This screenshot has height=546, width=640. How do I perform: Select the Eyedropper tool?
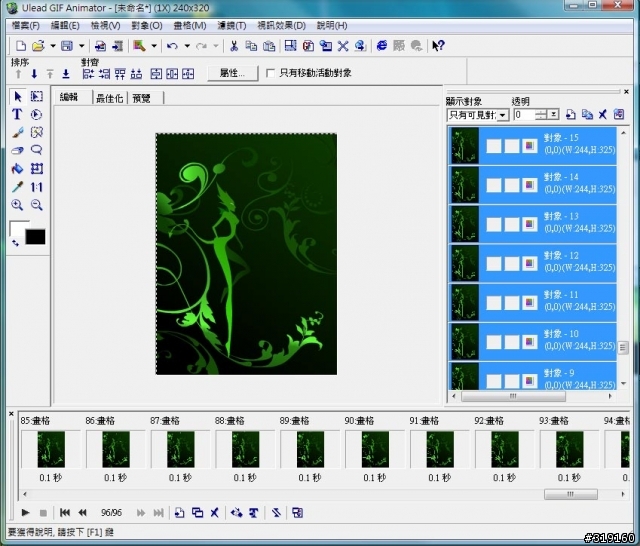coord(17,186)
